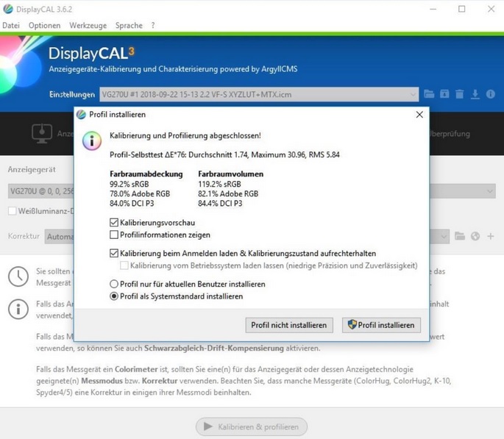Maximize the DisplayCAL window
Screen dimensions: 504x439
point(461,9)
